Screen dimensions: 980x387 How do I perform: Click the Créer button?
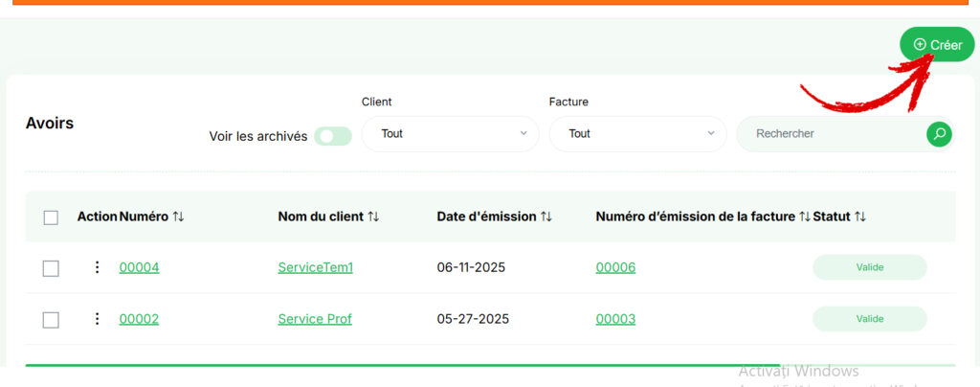pos(937,44)
